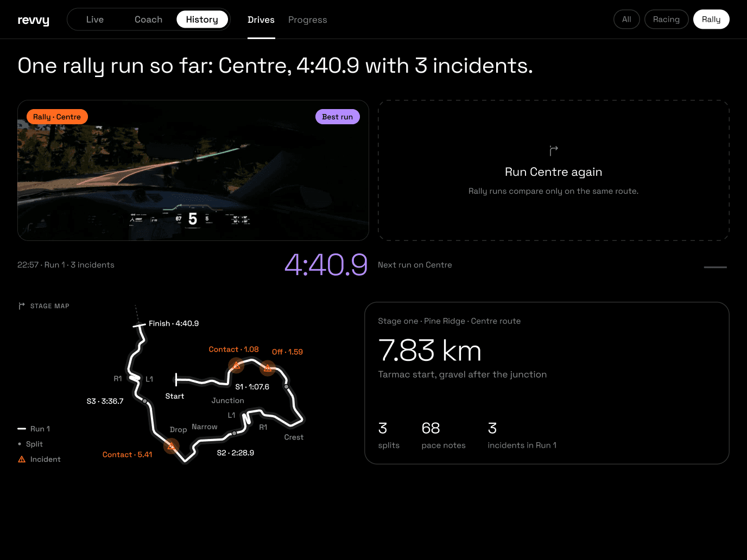Image resolution: width=747 pixels, height=560 pixels.
Task: Click the '3 incidents in Run 1' stat
Action: [x=522, y=435]
